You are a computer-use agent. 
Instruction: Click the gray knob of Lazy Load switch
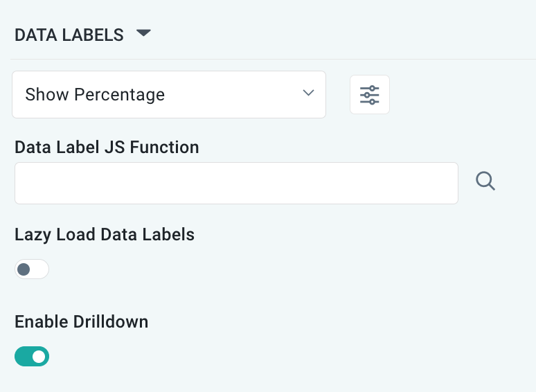(x=24, y=269)
